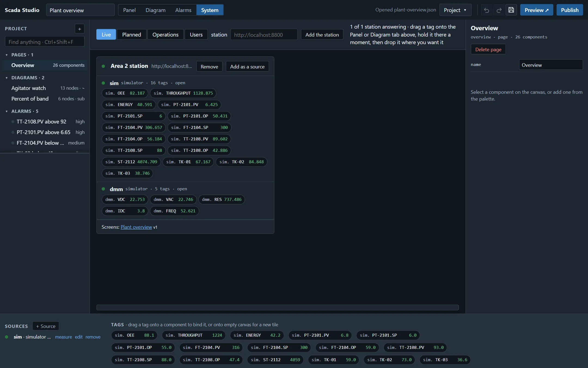Open the Plant overview screen link
The image size is (588, 368).
pyautogui.click(x=136, y=227)
